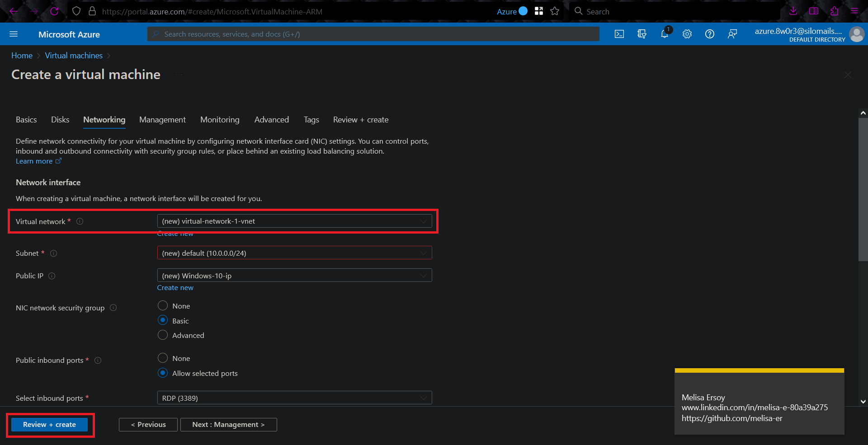Launch Cloud Shell from the top bar

pyautogui.click(x=619, y=34)
